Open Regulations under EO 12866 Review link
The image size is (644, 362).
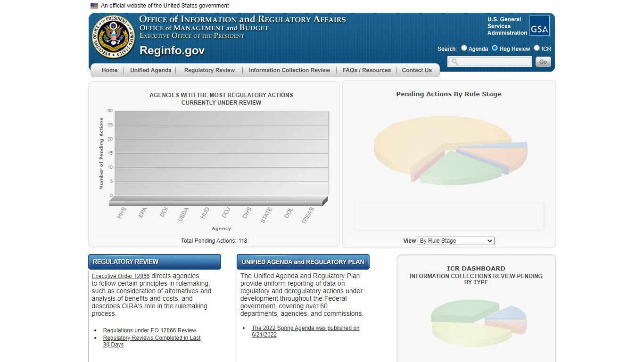click(149, 330)
